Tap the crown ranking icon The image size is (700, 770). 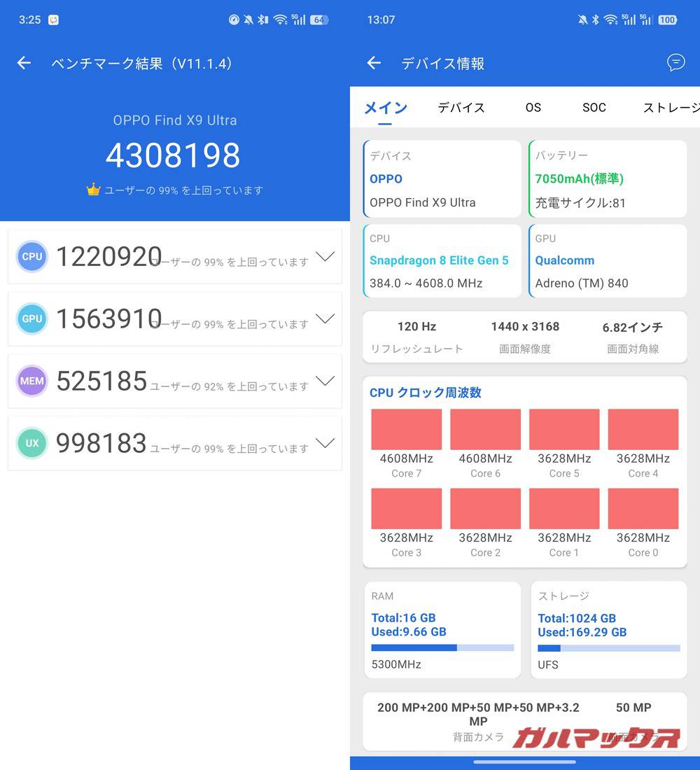pos(93,190)
